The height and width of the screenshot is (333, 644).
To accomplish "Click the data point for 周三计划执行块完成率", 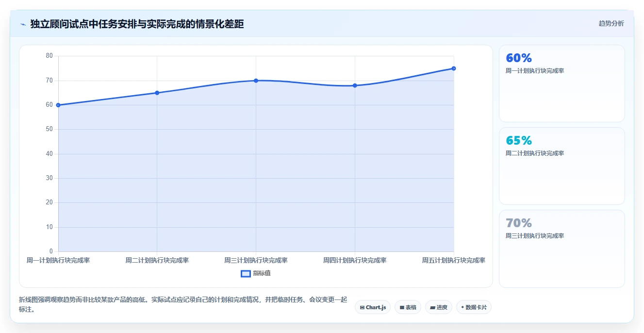I will tap(256, 81).
